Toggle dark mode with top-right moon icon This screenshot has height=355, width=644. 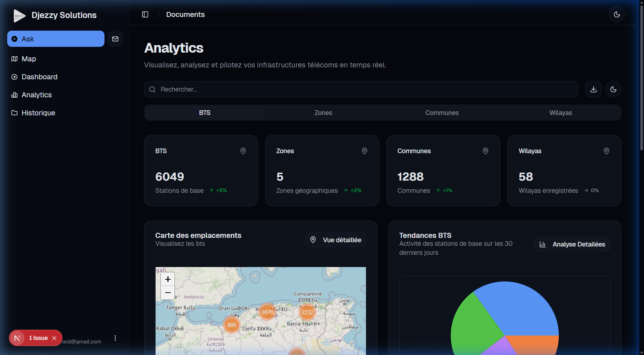coord(617,14)
